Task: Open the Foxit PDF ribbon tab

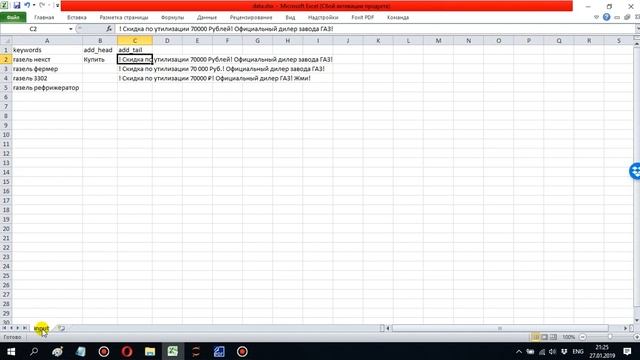Action: (362, 18)
